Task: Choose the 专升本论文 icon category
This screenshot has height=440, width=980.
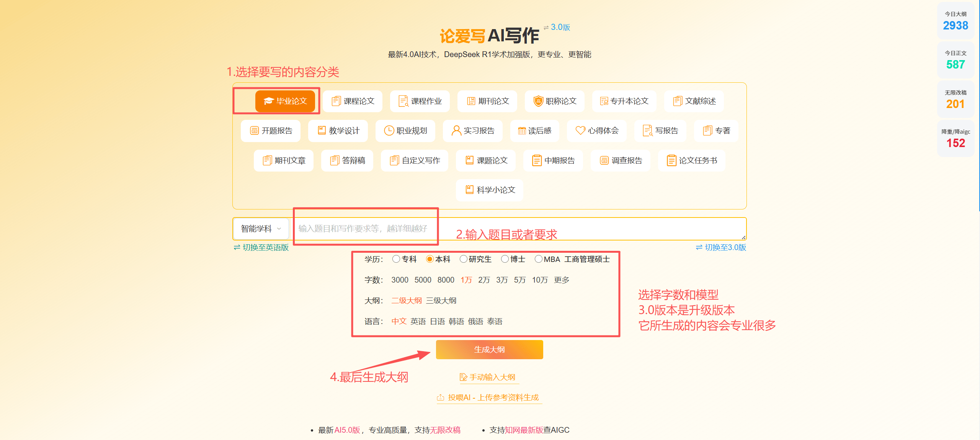Action: click(624, 101)
